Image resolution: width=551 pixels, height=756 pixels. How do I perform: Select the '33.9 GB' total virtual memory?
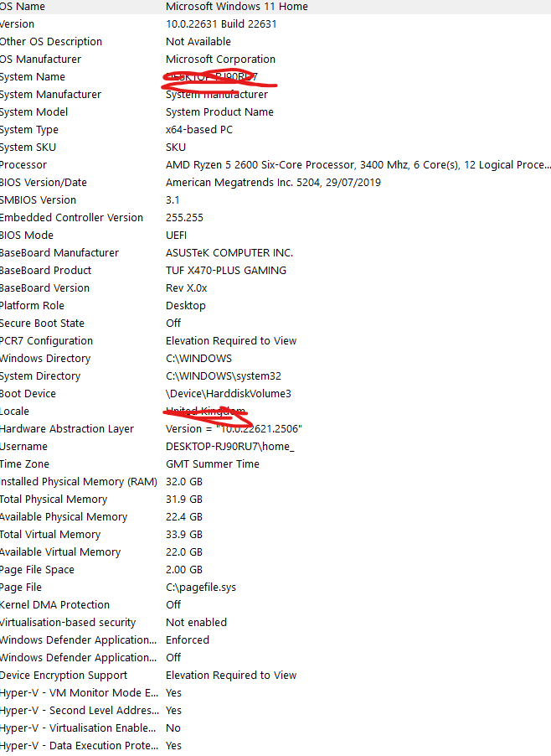pos(184,535)
